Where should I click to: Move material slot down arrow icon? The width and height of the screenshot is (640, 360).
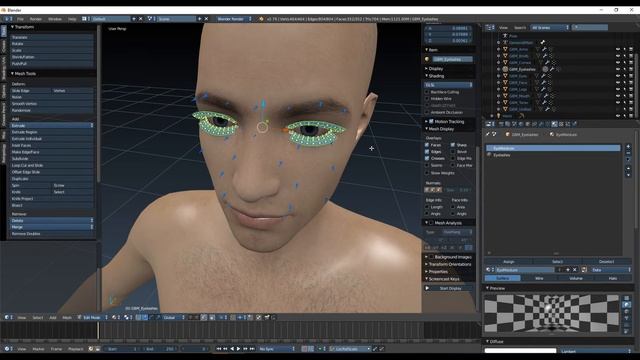point(628,175)
